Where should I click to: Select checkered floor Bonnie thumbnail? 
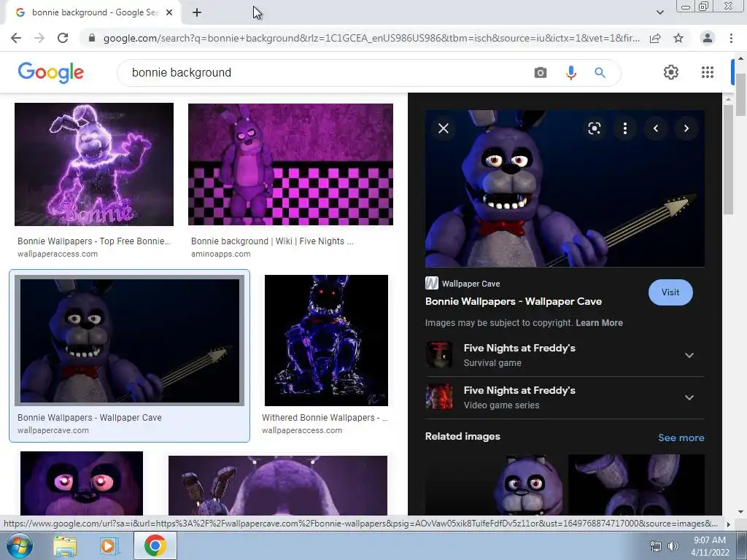[x=290, y=164]
